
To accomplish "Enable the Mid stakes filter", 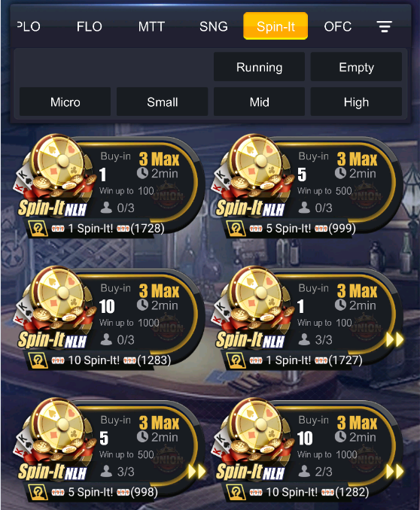I will tap(259, 102).
